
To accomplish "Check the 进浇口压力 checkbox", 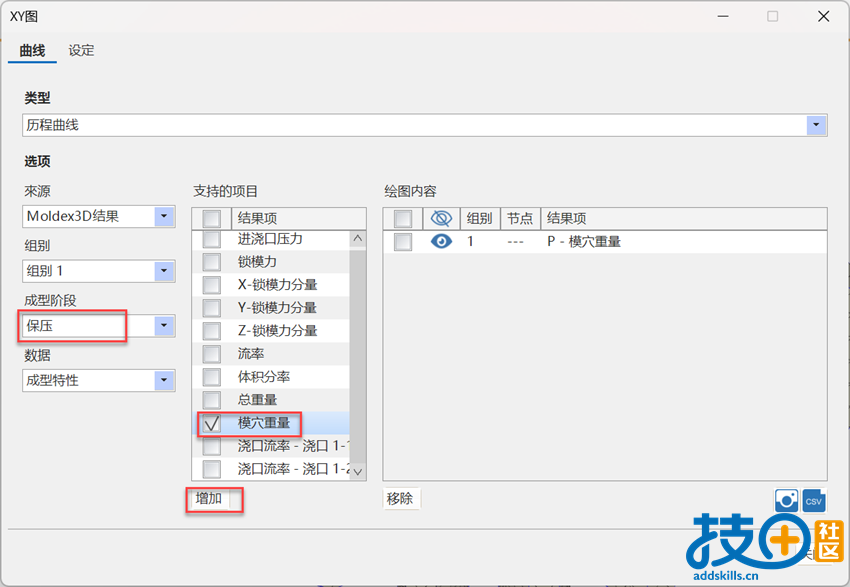I will click(x=211, y=239).
